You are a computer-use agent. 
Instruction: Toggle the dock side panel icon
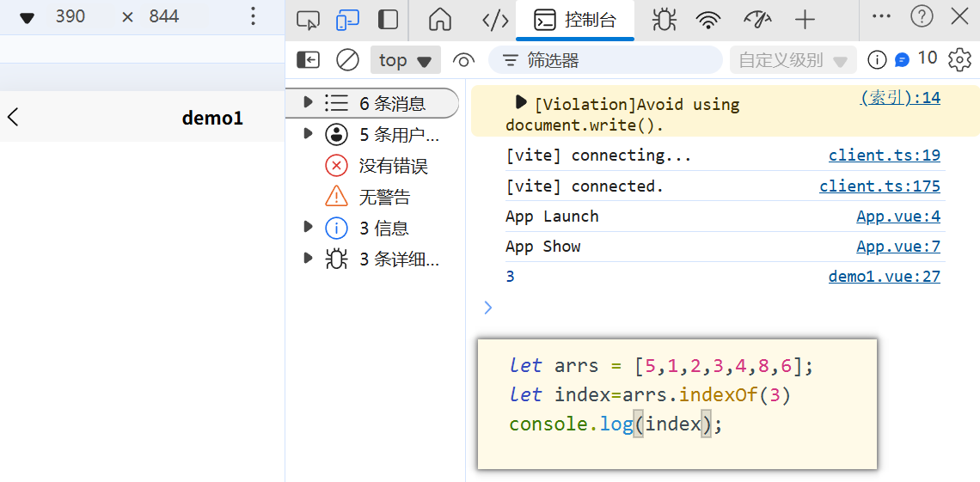click(x=388, y=20)
